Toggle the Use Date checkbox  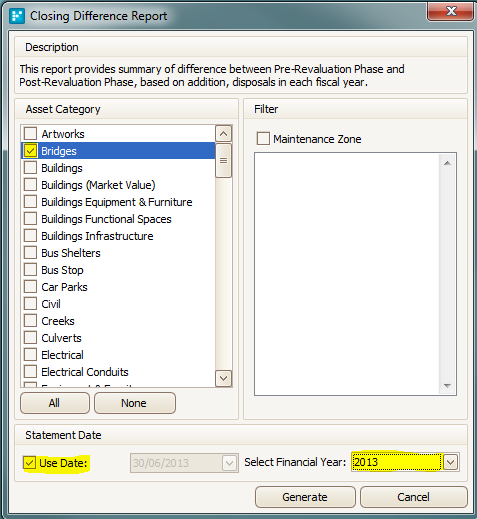click(29, 462)
